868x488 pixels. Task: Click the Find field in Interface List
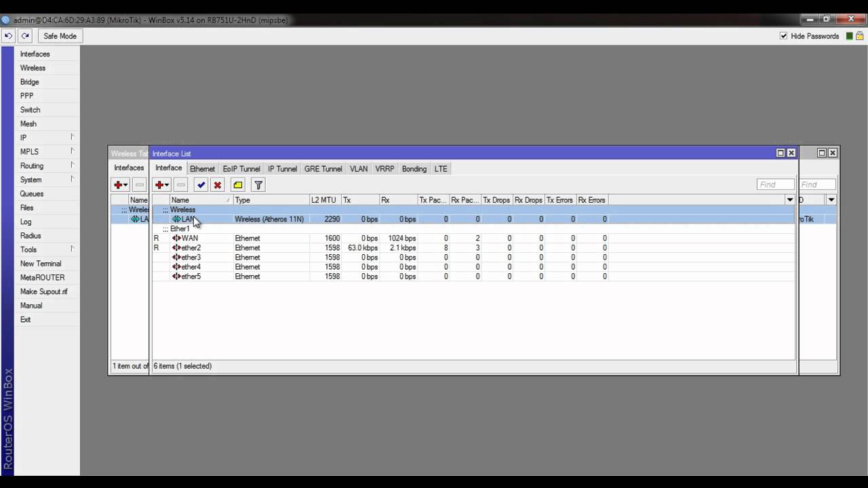click(775, 184)
